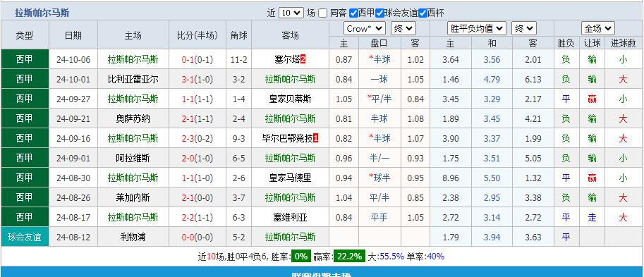Click draw odds 4.79 for 比利亚雷亚尔 match
Screen dimensions: 644x277
click(x=492, y=79)
